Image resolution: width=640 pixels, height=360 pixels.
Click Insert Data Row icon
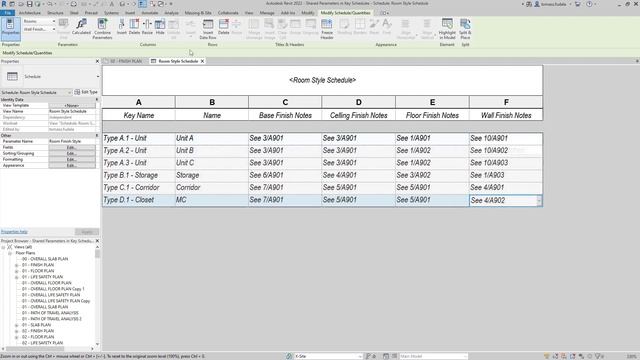pos(208,29)
